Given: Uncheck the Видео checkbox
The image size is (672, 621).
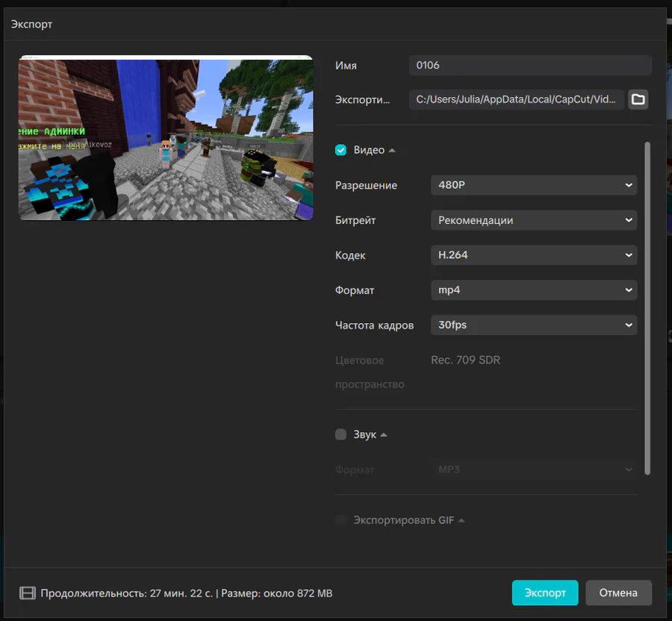Looking at the screenshot, I should (340, 150).
